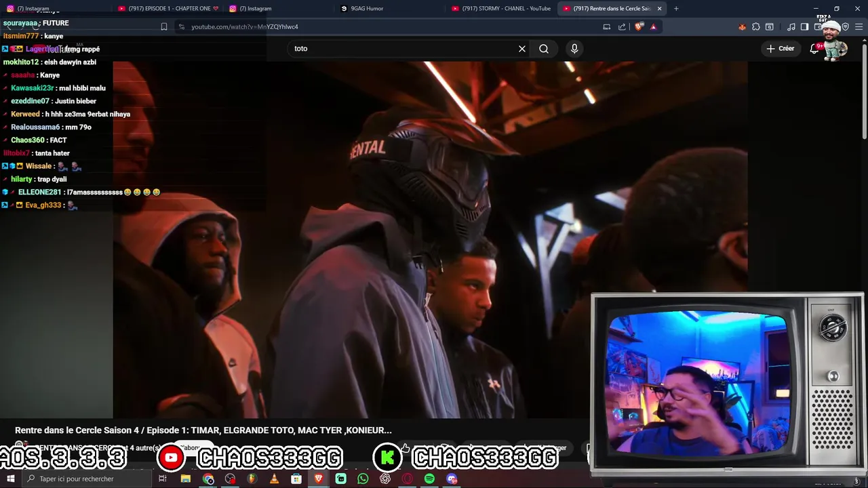Open ChatGPT from the taskbar

click(385, 479)
